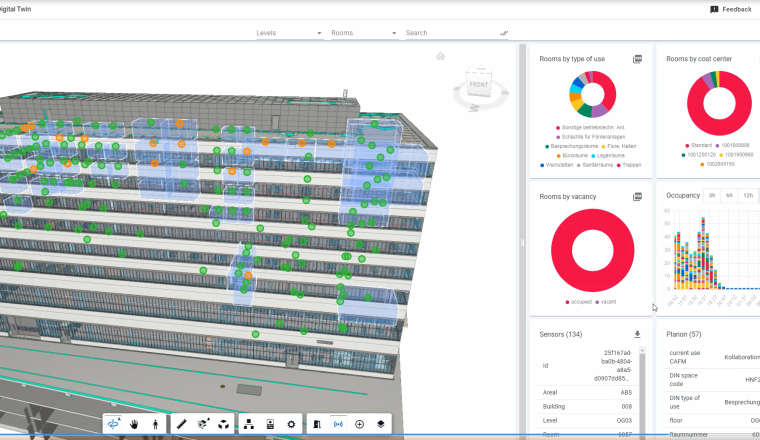Select the 6h Occupancy time range
Image resolution: width=760 pixels, height=440 pixels.
point(729,195)
